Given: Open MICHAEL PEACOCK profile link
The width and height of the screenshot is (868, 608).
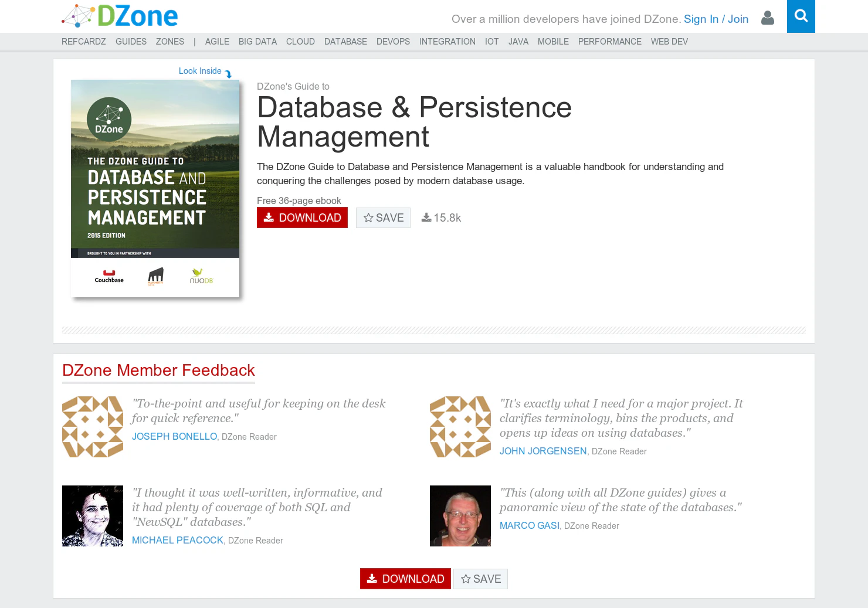Looking at the screenshot, I should click(x=178, y=540).
